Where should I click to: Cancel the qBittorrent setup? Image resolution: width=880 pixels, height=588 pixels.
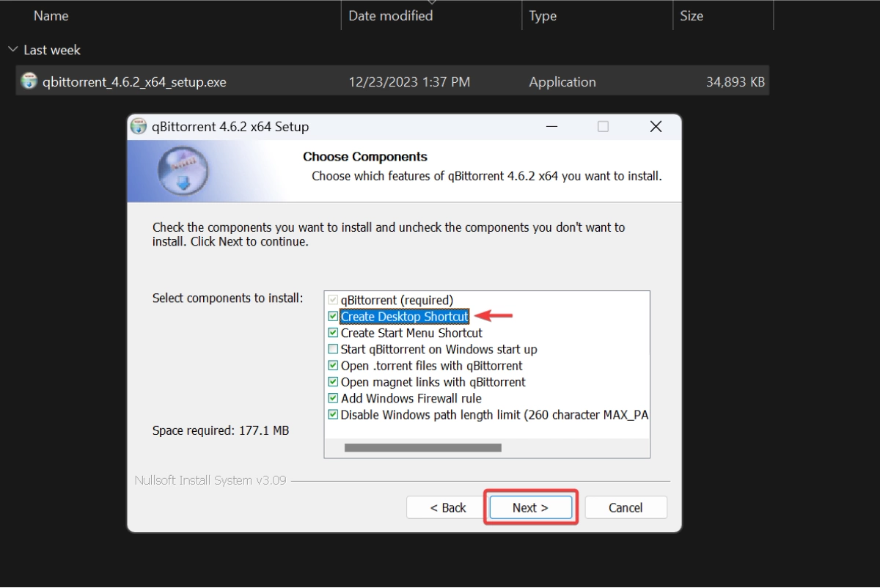tap(626, 507)
